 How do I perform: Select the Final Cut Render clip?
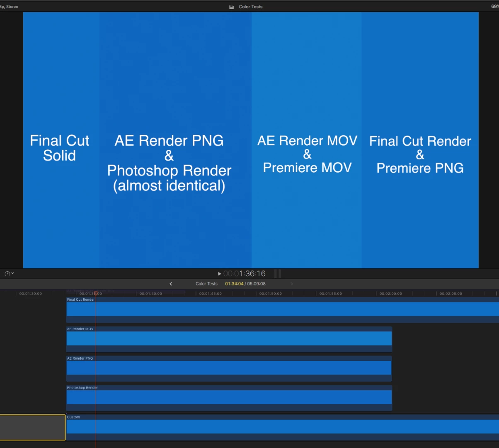tap(283, 309)
